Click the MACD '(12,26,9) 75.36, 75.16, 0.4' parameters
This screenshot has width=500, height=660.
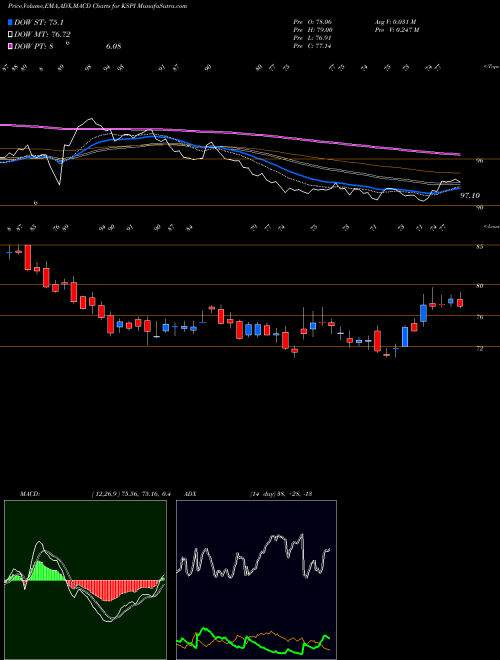coord(130,494)
